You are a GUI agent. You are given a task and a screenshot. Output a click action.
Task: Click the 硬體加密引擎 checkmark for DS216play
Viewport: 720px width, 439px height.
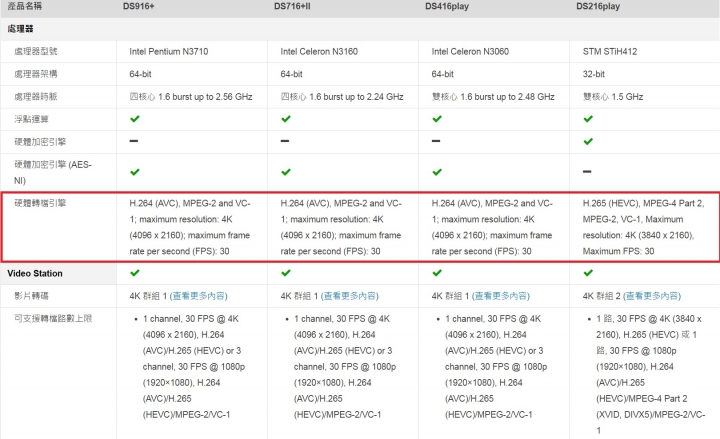pyautogui.click(x=588, y=141)
